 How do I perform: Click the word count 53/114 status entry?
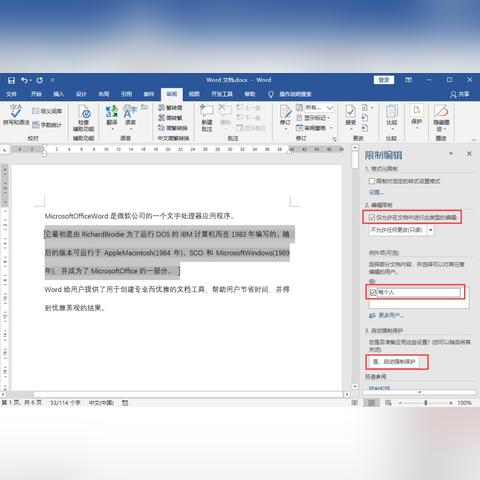pos(65,403)
